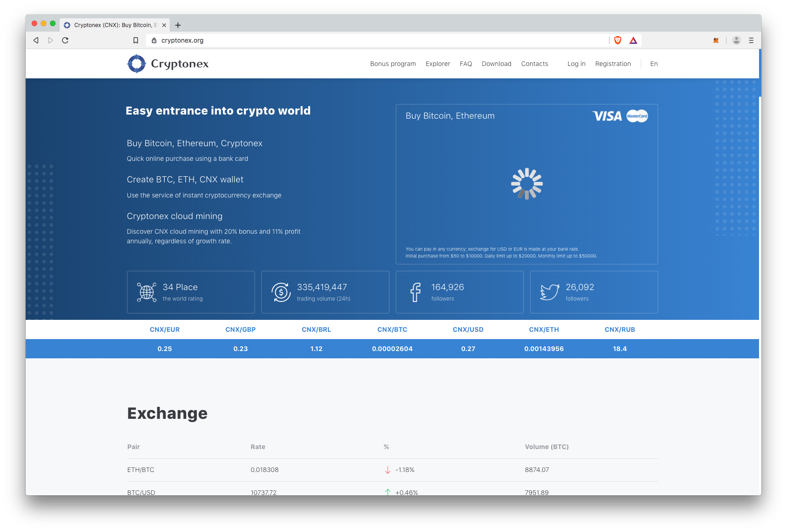The image size is (787, 532).
Task: Click the 8874.07 volume value
Action: pyautogui.click(x=537, y=470)
